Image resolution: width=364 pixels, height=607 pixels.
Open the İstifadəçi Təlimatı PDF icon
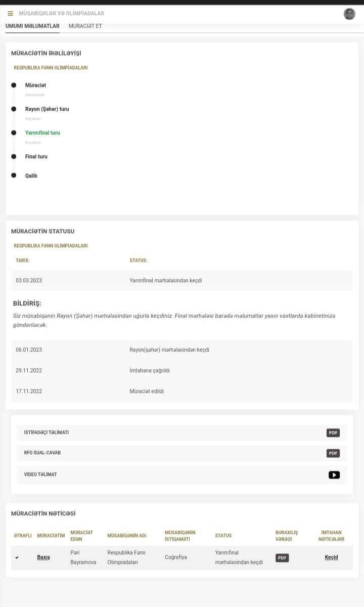[x=333, y=432]
